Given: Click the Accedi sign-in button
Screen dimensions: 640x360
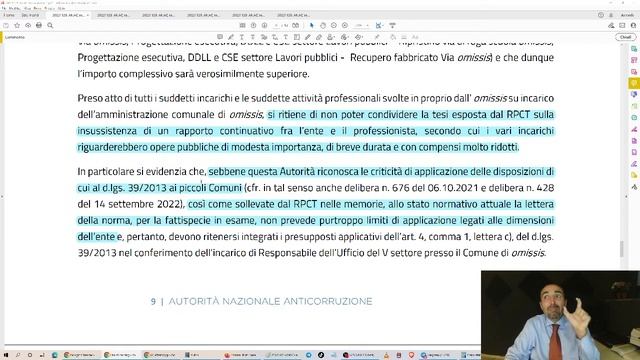Looking at the screenshot, I should pyautogui.click(x=627, y=15).
